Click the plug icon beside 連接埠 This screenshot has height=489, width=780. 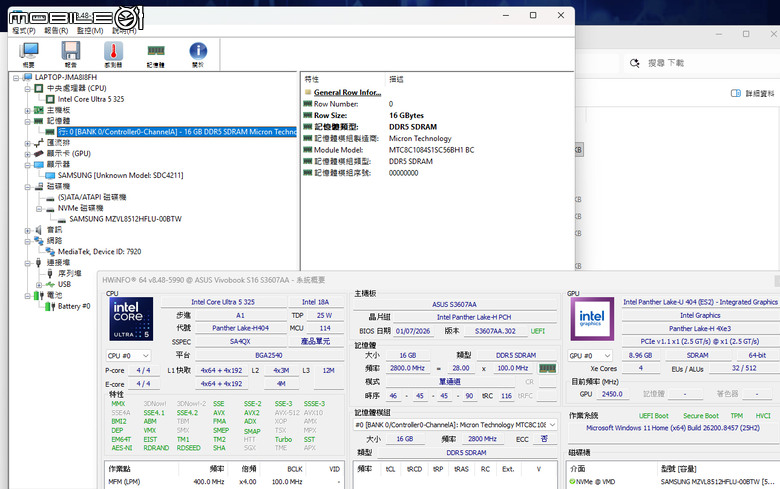pyautogui.click(x=39, y=263)
